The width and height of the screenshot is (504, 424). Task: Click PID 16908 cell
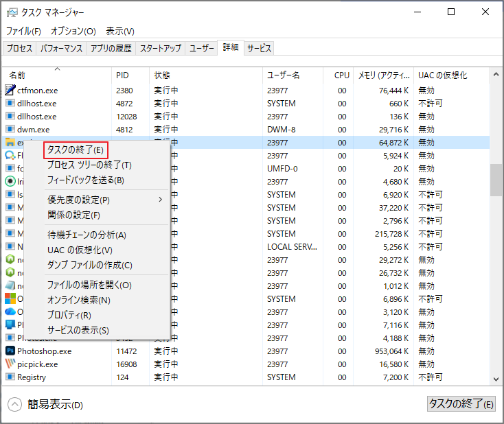(126, 364)
